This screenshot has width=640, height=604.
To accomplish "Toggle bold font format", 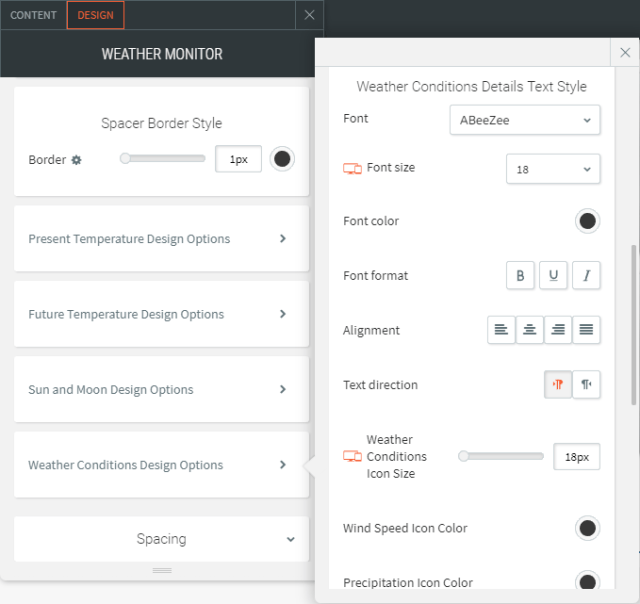I will pyautogui.click(x=520, y=276).
